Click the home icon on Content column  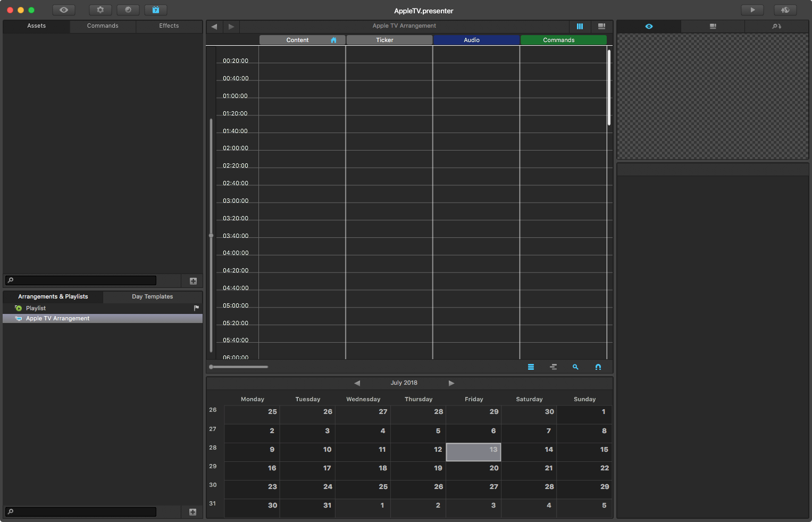333,40
